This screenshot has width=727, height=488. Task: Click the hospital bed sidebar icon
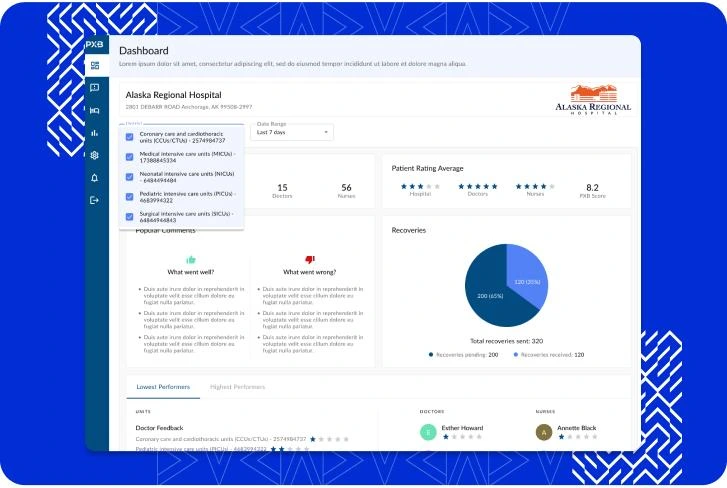95,110
